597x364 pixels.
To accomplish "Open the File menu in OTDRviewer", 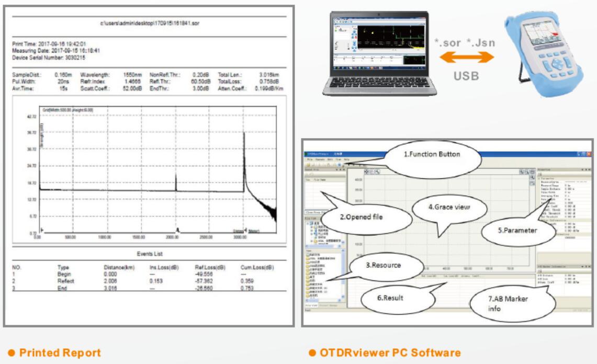I will pos(310,160).
